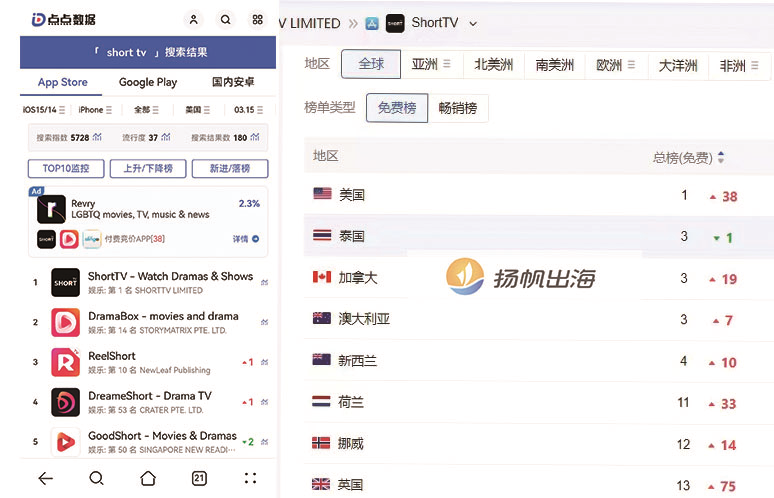Click the 泰国 row in the region table

click(539, 236)
